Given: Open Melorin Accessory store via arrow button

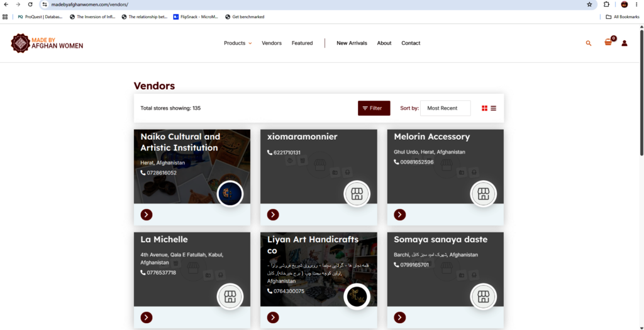Looking at the screenshot, I should 399,214.
